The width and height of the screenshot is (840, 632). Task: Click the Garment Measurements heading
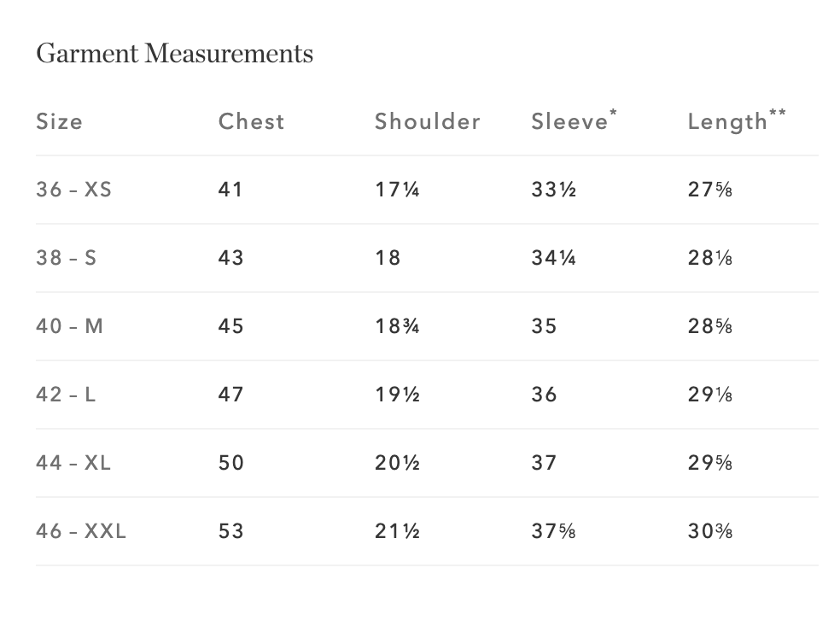point(175,54)
